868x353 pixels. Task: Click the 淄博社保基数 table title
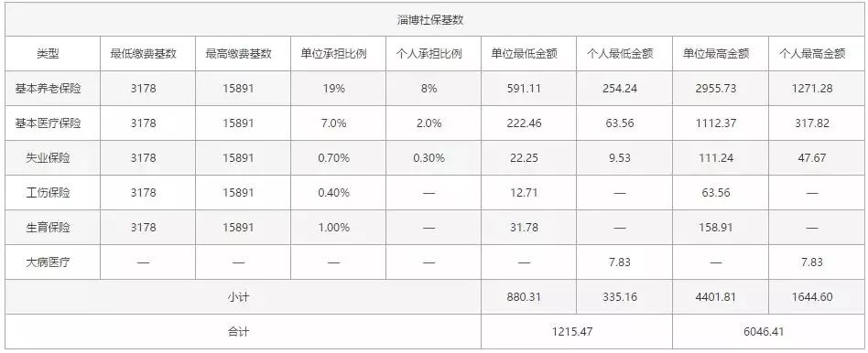[x=434, y=20]
